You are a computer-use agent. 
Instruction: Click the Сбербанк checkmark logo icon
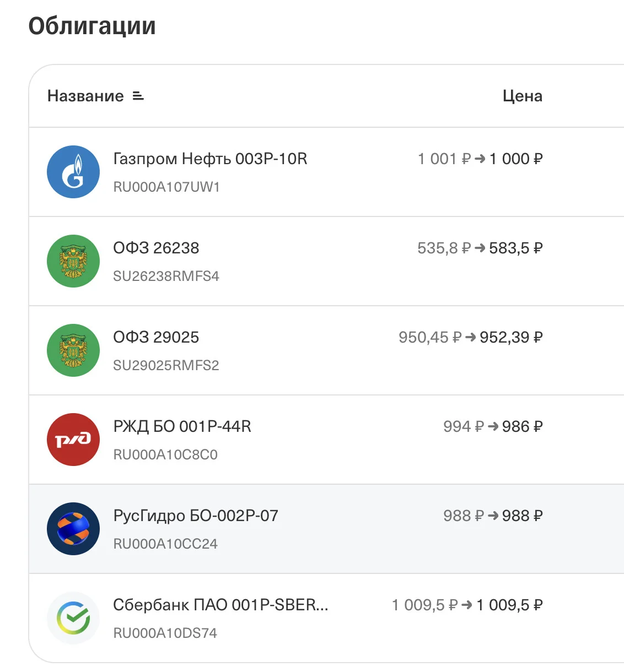(x=73, y=618)
